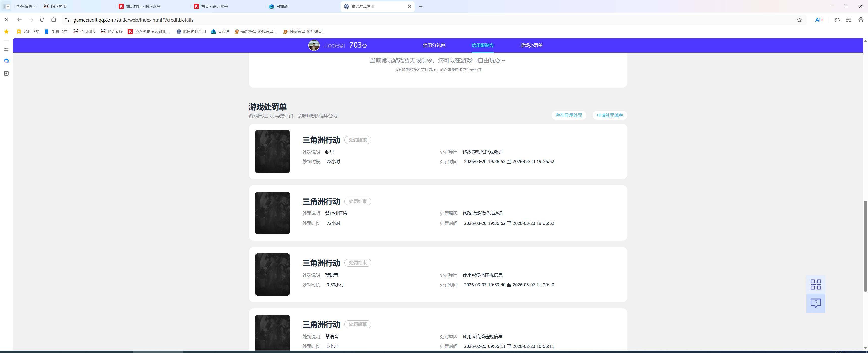Viewport: 868px width, 353px height.
Task: Toggle the tab panel icon at top-left
Action: 6,6
